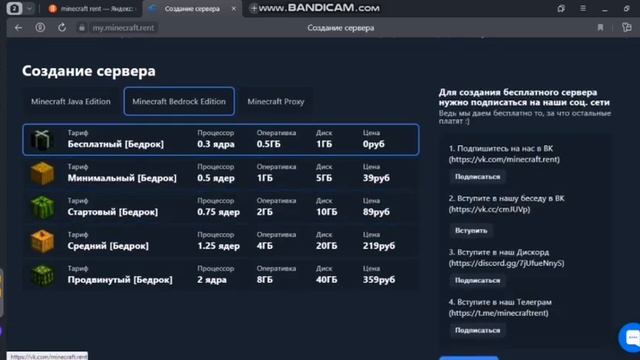This screenshot has height=360, width=640.
Task: Click the 0руб price of the free tariff
Action: pos(373,144)
